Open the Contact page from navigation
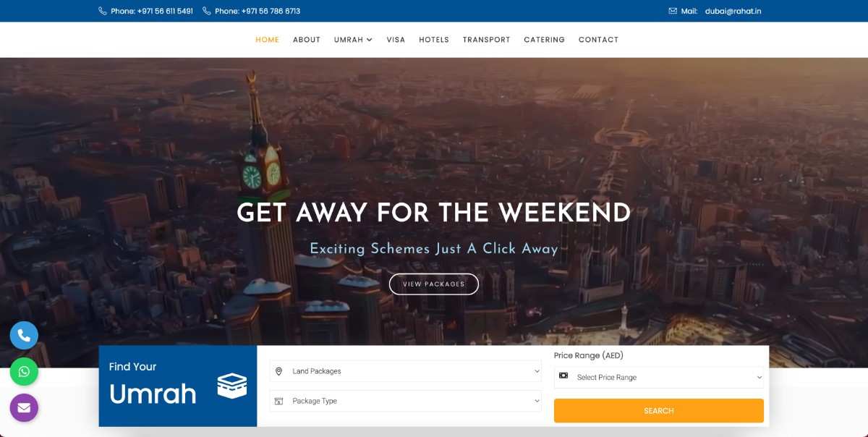This screenshot has width=868, height=437. pyautogui.click(x=598, y=40)
